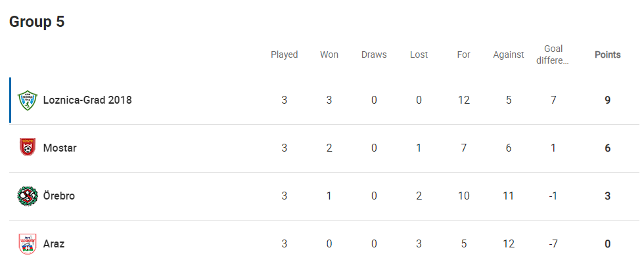Click the Loznica-Grad 2018 club crest

[x=28, y=100]
